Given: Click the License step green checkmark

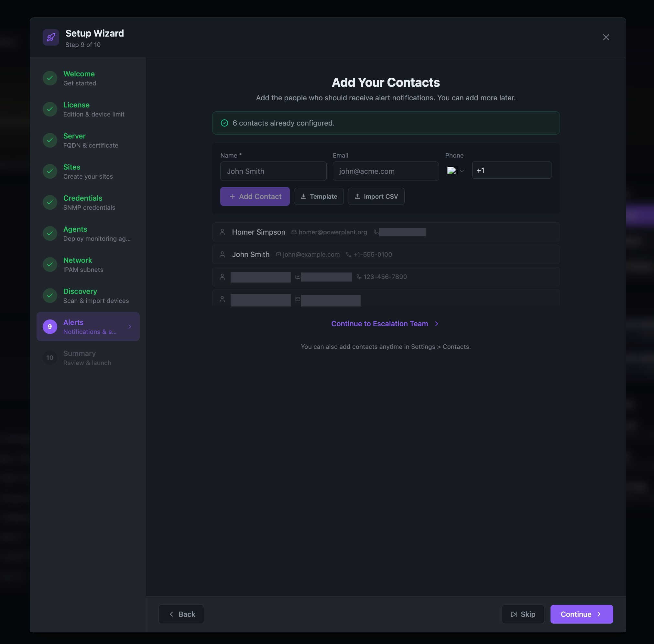Looking at the screenshot, I should tap(50, 109).
